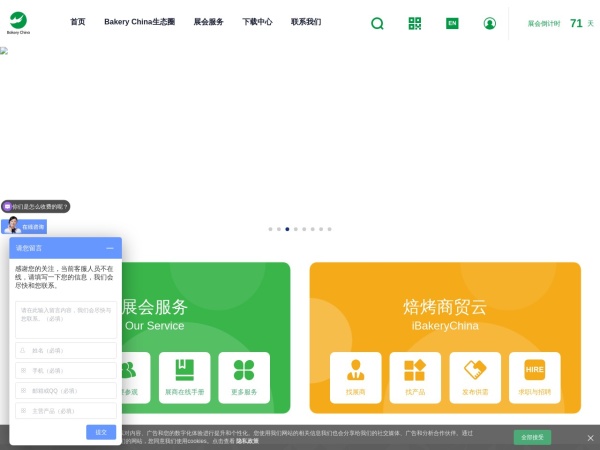Click the 焙烤商贸云 card heading

coord(445,307)
